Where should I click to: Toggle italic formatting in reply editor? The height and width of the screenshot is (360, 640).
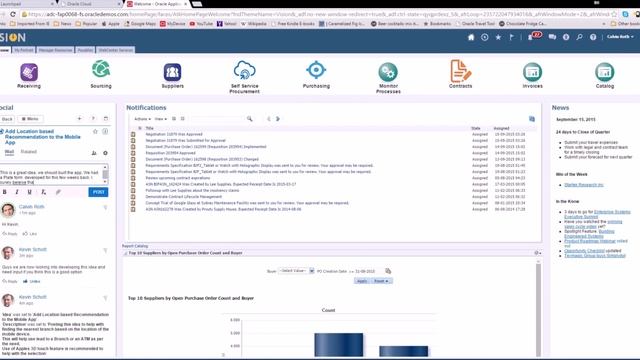coord(17,192)
